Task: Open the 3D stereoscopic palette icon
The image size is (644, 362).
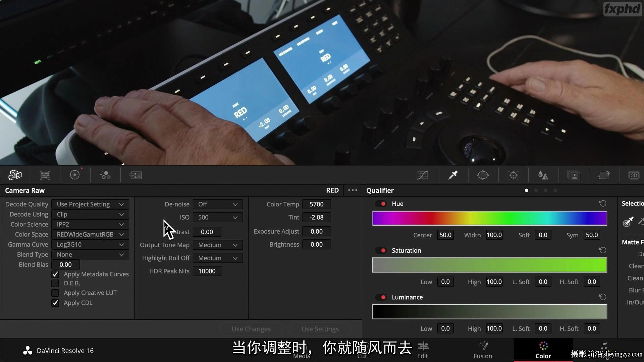Action: coord(634,175)
